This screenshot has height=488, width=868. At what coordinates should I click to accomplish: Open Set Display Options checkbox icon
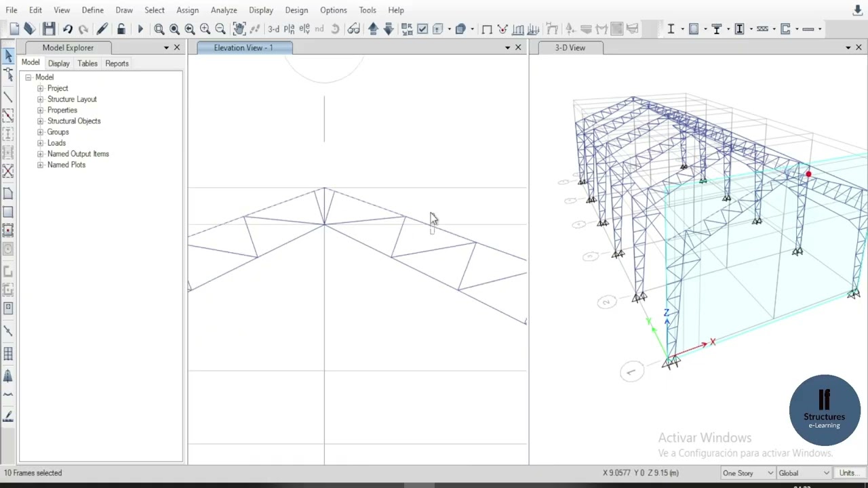(422, 28)
